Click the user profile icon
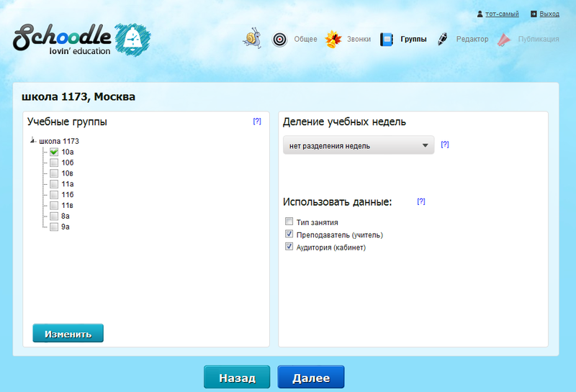The height and width of the screenshot is (392, 576). tap(480, 14)
